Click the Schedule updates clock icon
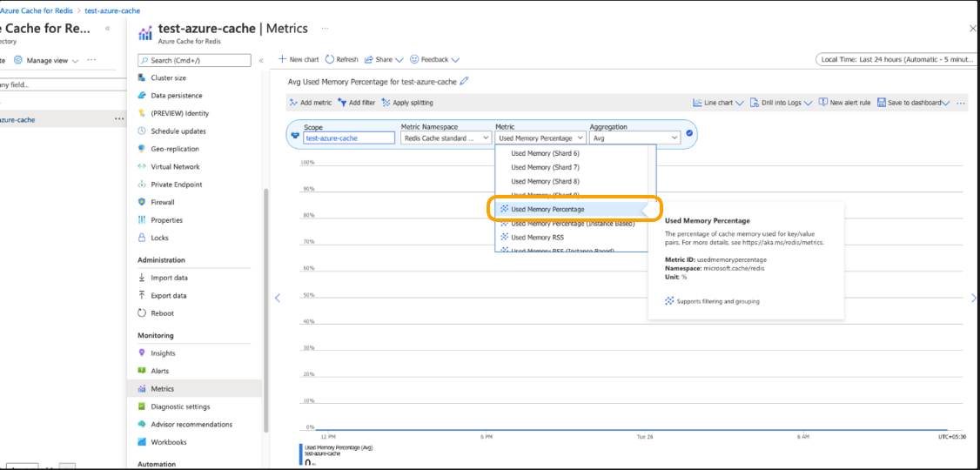Screen dimensions: 980x470 click(x=141, y=131)
